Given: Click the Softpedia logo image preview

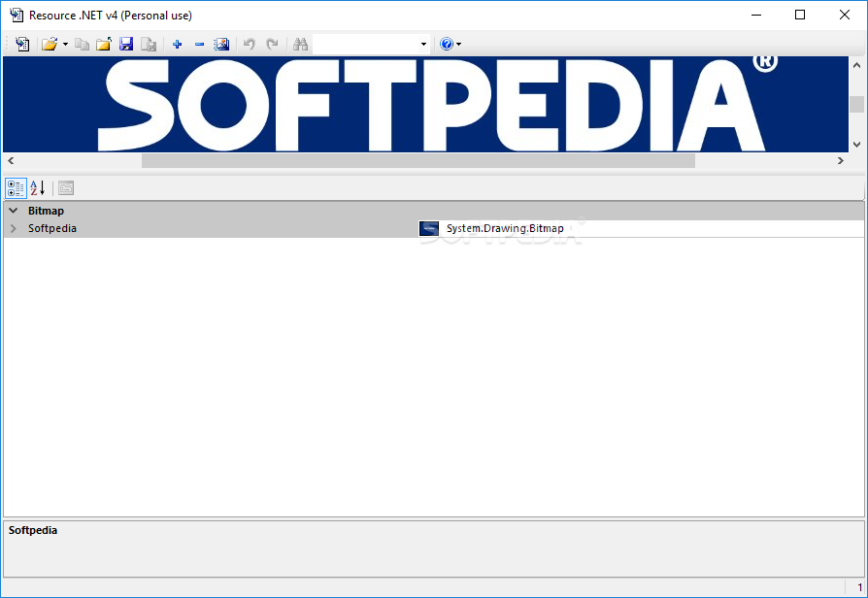Looking at the screenshot, I should (425, 104).
